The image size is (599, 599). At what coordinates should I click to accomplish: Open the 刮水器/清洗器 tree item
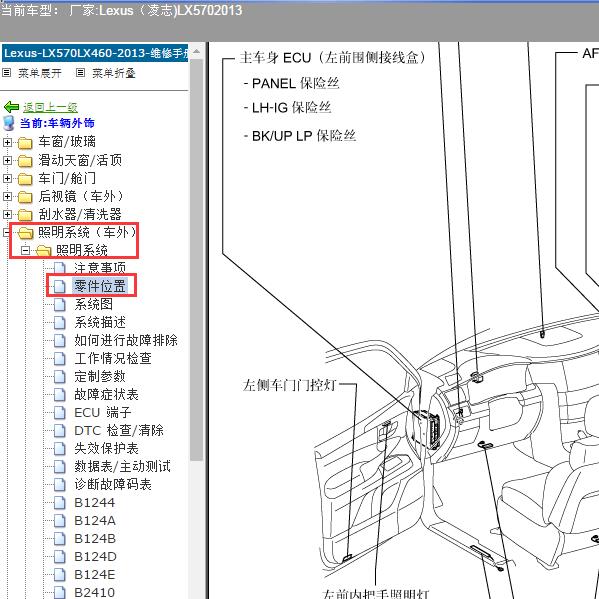80,214
